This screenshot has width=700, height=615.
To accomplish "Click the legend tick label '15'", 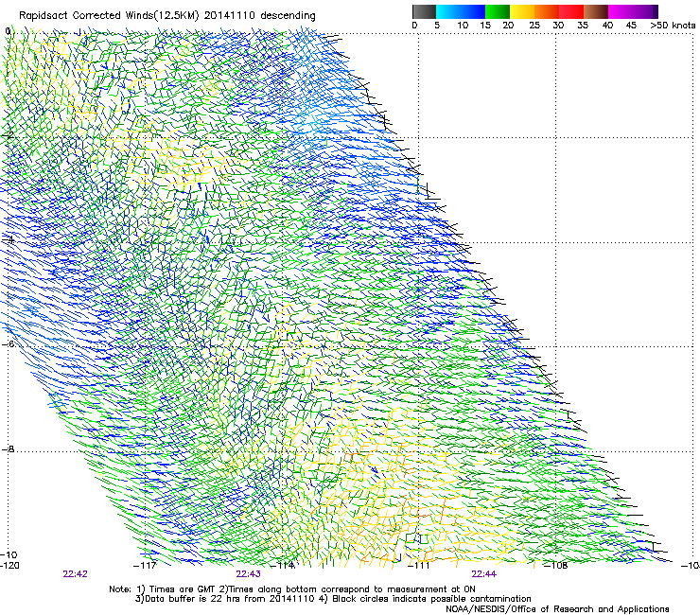I will (485, 26).
